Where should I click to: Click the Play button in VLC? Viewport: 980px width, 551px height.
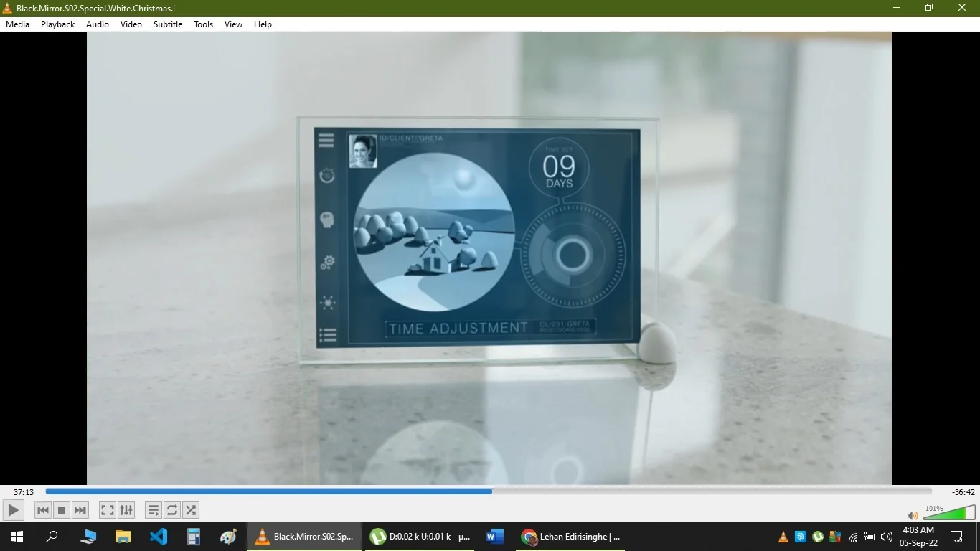tap(13, 510)
